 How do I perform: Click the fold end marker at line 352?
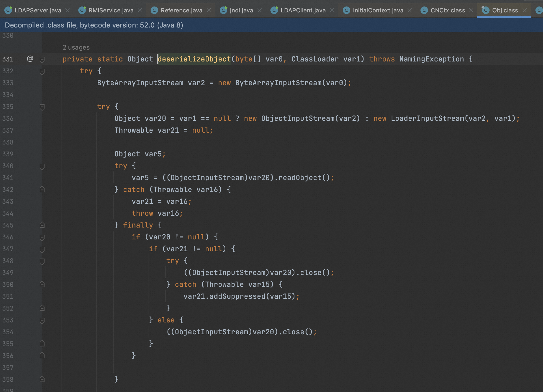(42, 308)
